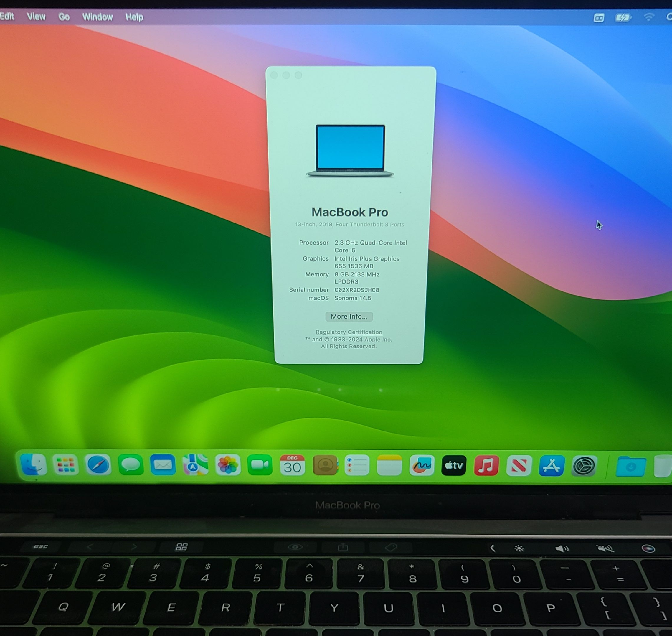Launch the Freeform app
The width and height of the screenshot is (672, 636).
coord(422,465)
